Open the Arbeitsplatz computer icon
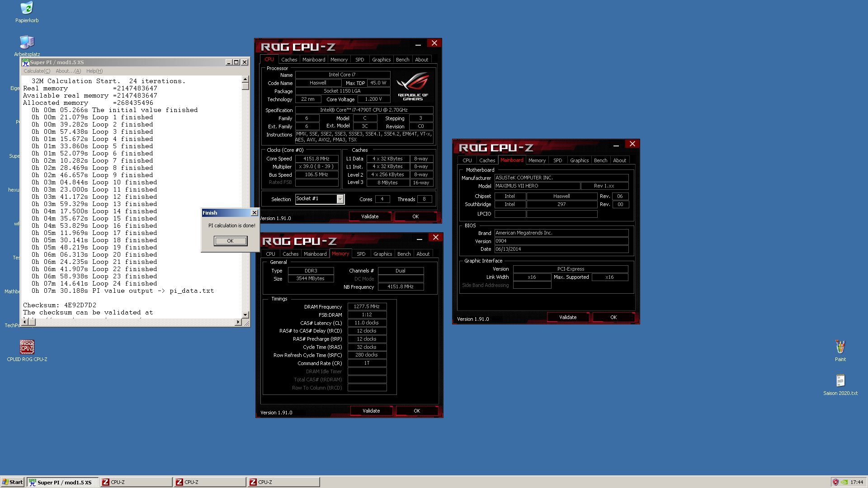Viewport: 868px width, 488px height. pos(27,42)
